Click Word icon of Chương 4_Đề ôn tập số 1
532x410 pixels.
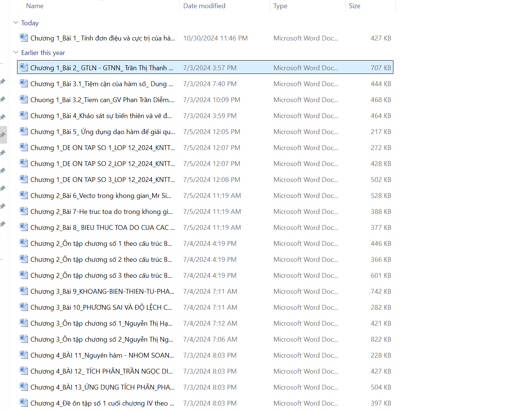click(x=24, y=403)
